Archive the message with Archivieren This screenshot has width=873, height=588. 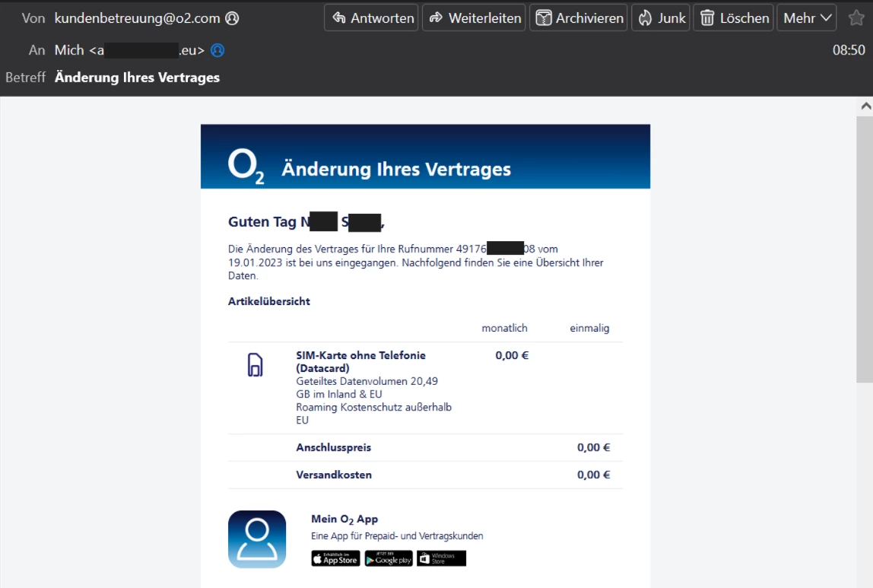click(579, 17)
